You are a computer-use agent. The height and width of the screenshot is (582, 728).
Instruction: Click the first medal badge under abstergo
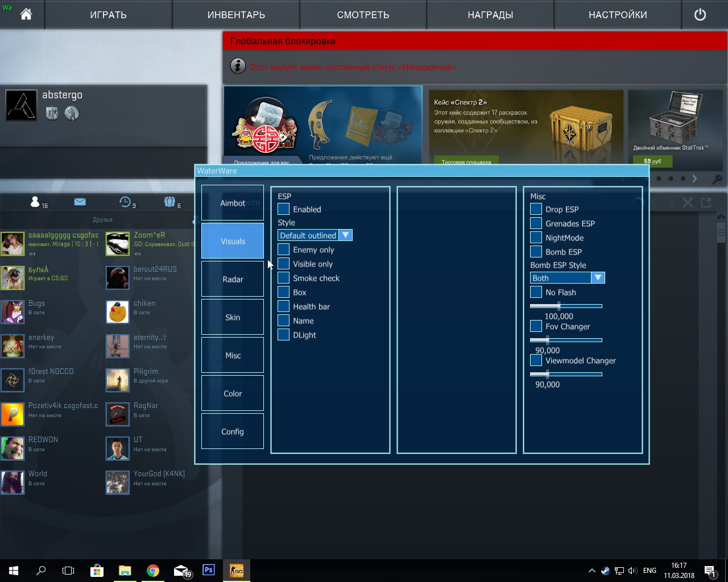coord(52,113)
